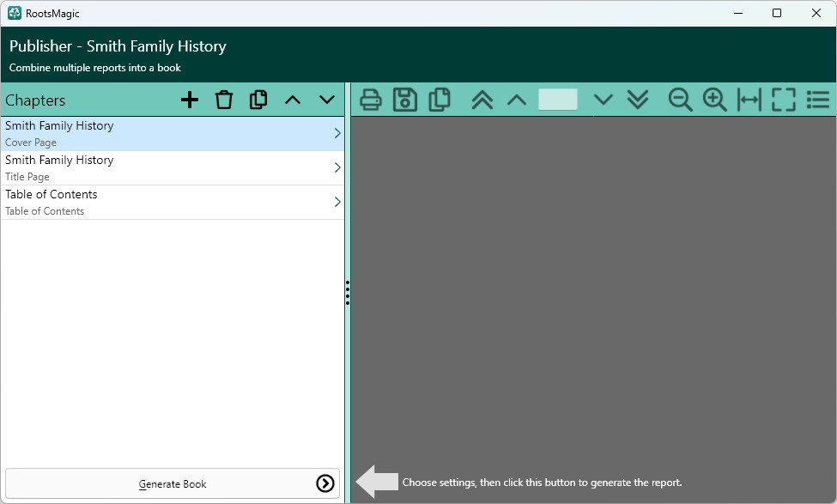This screenshot has width=837, height=504.
Task: Click the Generate Book button
Action: (x=173, y=483)
